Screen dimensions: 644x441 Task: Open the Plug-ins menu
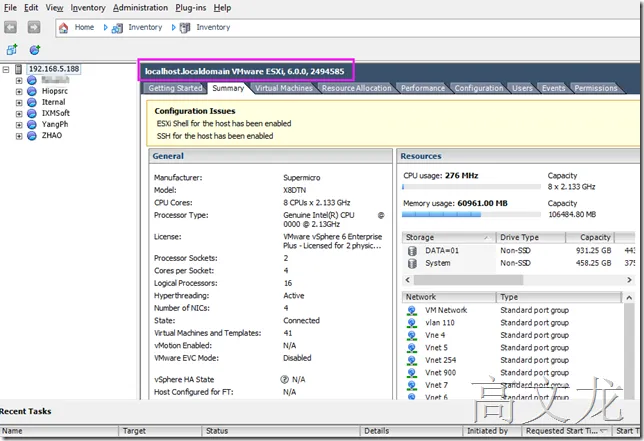191,8
